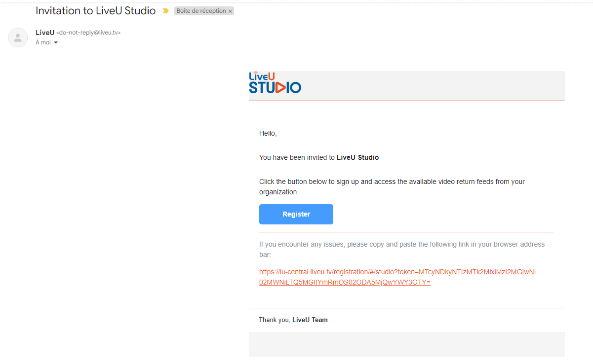Image resolution: width=593 pixels, height=364 pixels.
Task: Click the sender's avatar icon
Action: 18,37
